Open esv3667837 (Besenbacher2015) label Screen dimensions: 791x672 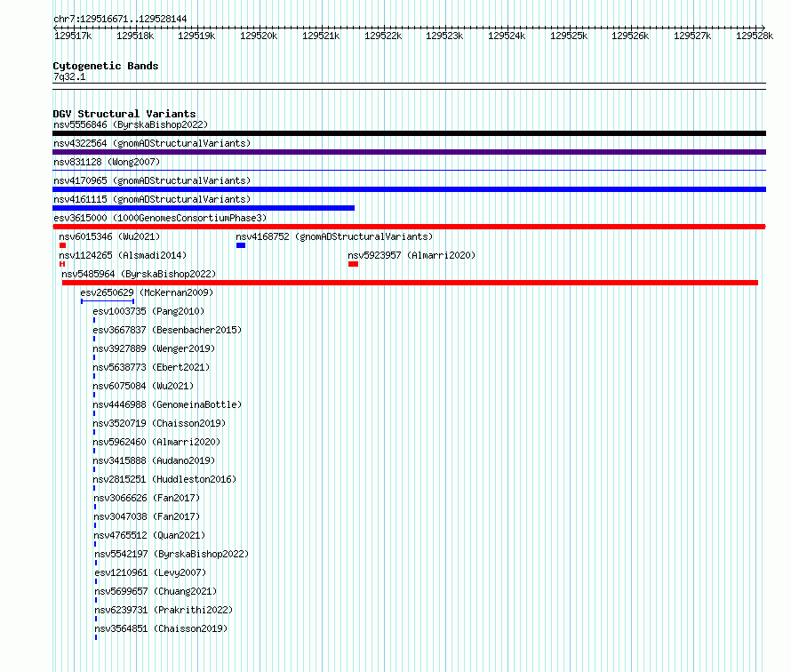tap(167, 330)
